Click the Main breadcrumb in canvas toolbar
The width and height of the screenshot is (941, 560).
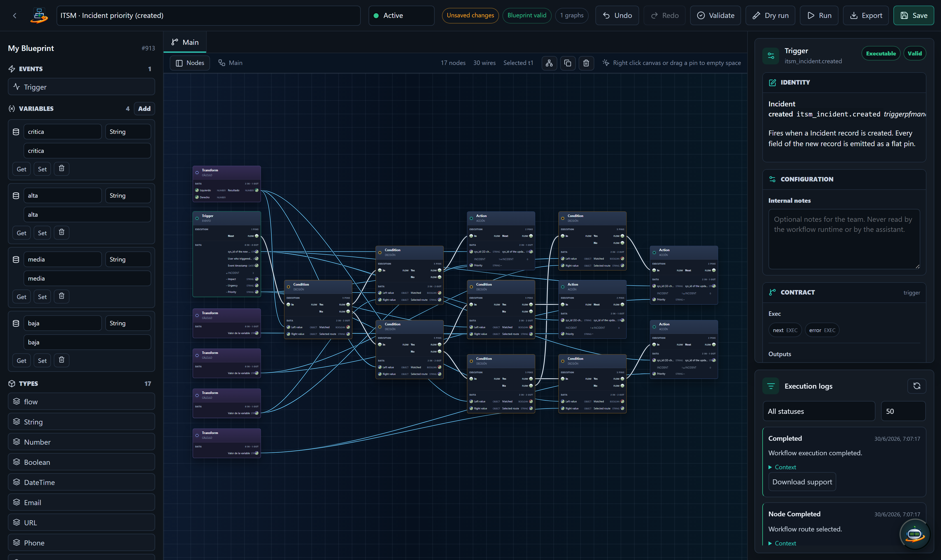[x=230, y=63]
